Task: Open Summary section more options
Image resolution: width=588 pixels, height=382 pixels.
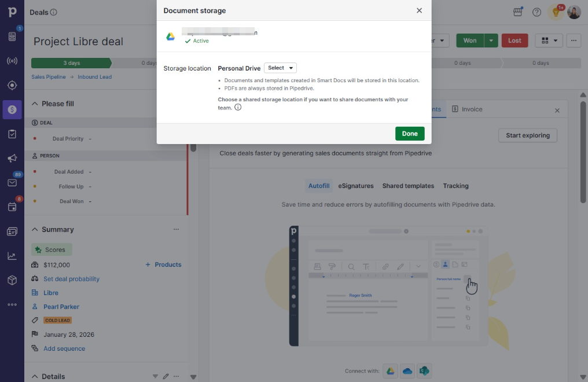Action: [177, 229]
